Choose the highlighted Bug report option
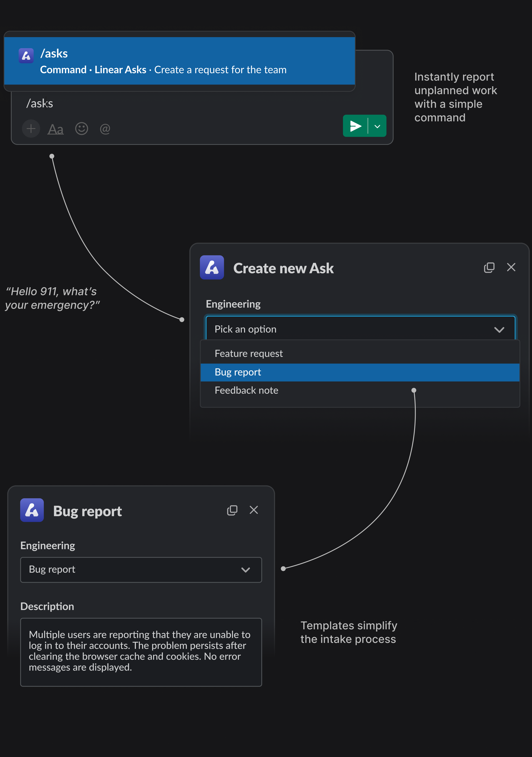 pyautogui.click(x=360, y=372)
